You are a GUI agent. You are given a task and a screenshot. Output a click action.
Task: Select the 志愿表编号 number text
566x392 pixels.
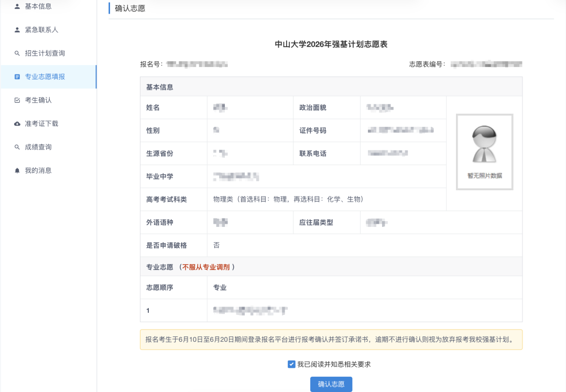tap(487, 63)
